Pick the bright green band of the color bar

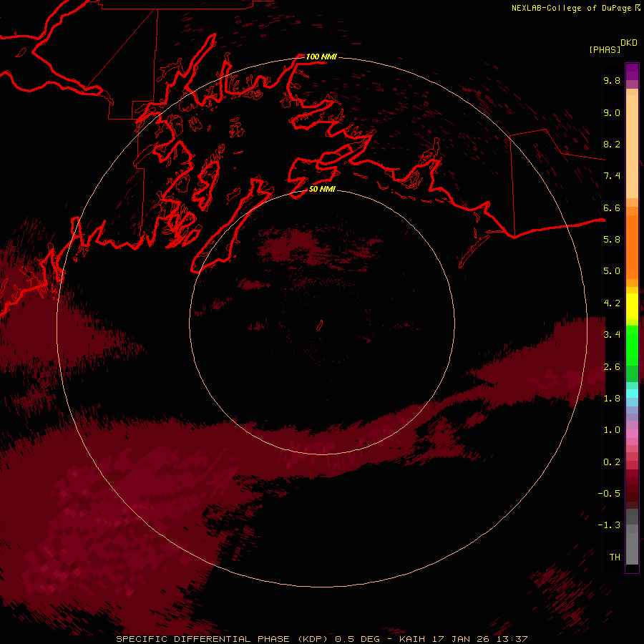point(632,345)
